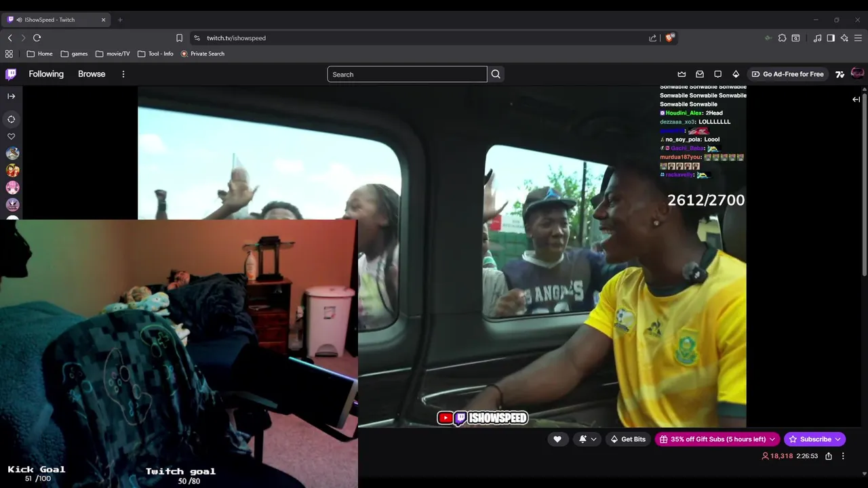This screenshot has height=488, width=868.
Task: Toggle the browser sidebar panel
Action: (x=831, y=38)
